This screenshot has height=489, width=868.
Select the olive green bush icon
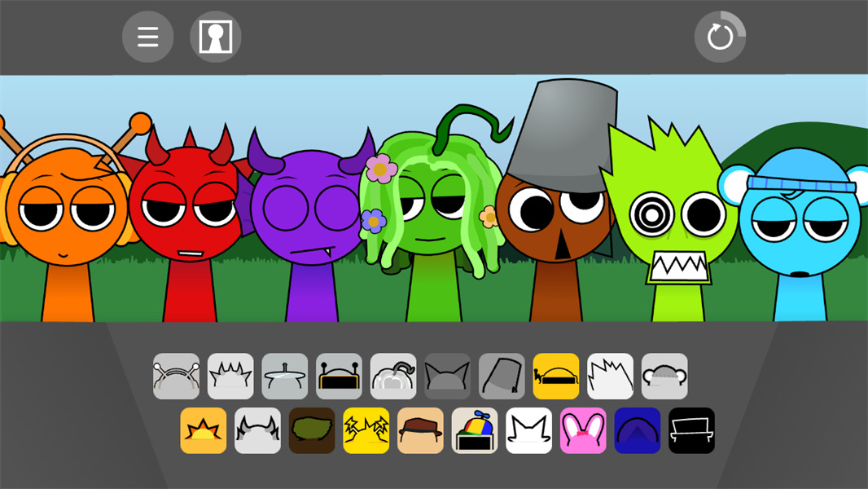[x=312, y=430]
